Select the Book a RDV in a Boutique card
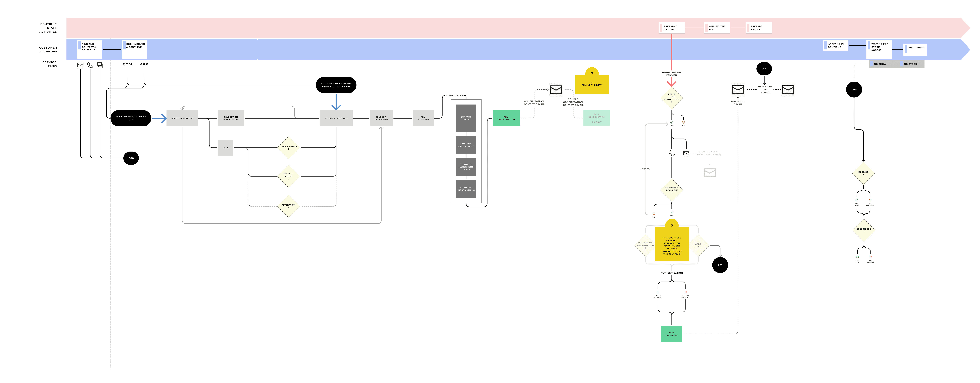This screenshot has height=383, width=980. [x=135, y=49]
